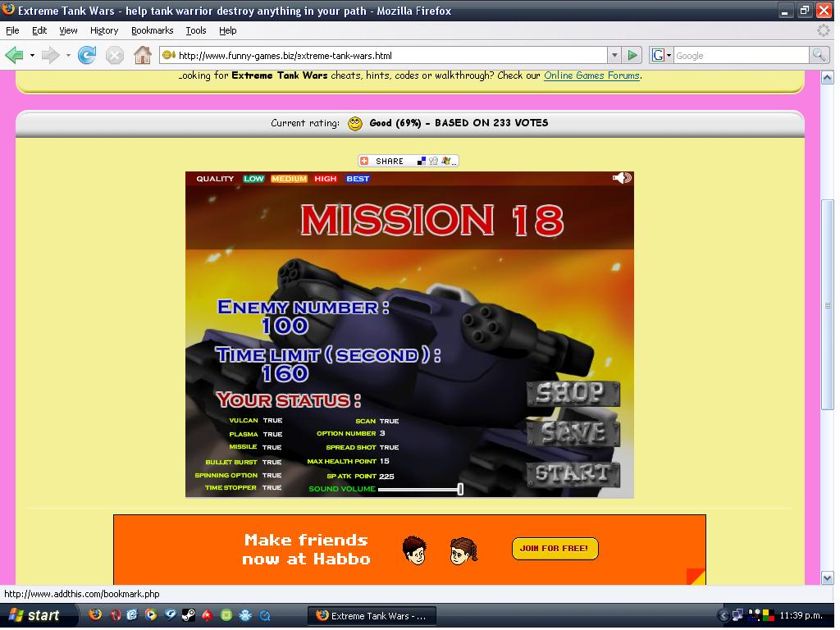This screenshot has height=630, width=840.
Task: Click the Delicious icon on the Share button
Action: point(421,162)
